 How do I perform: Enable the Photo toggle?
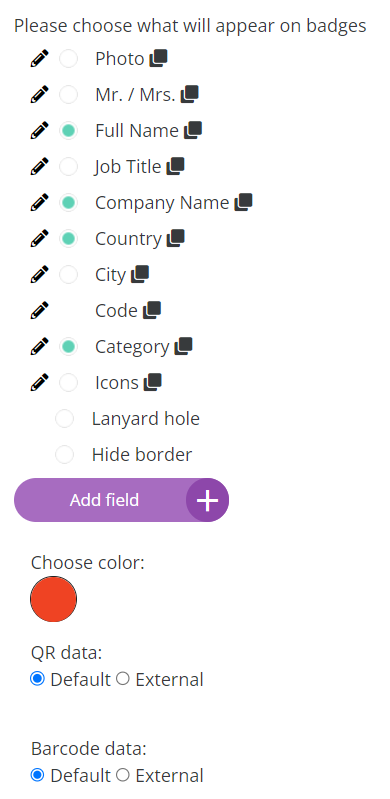(x=68, y=59)
